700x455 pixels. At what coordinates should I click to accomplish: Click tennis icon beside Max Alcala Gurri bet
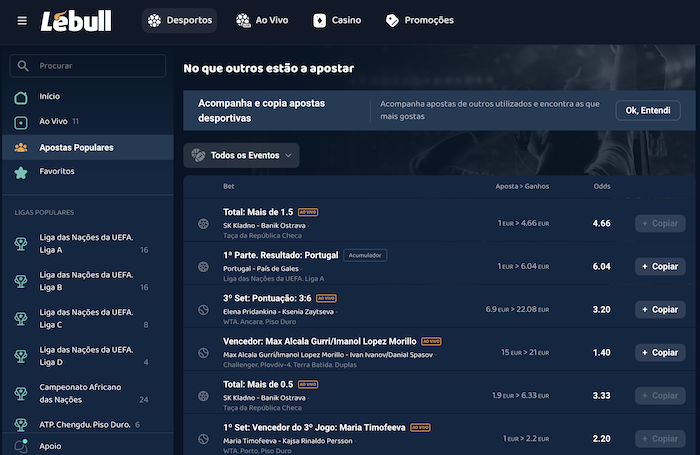[x=203, y=353]
